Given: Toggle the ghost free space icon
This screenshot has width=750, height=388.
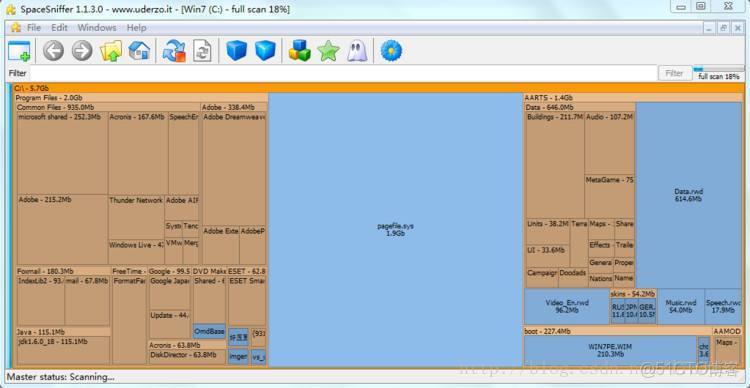Looking at the screenshot, I should point(357,51).
